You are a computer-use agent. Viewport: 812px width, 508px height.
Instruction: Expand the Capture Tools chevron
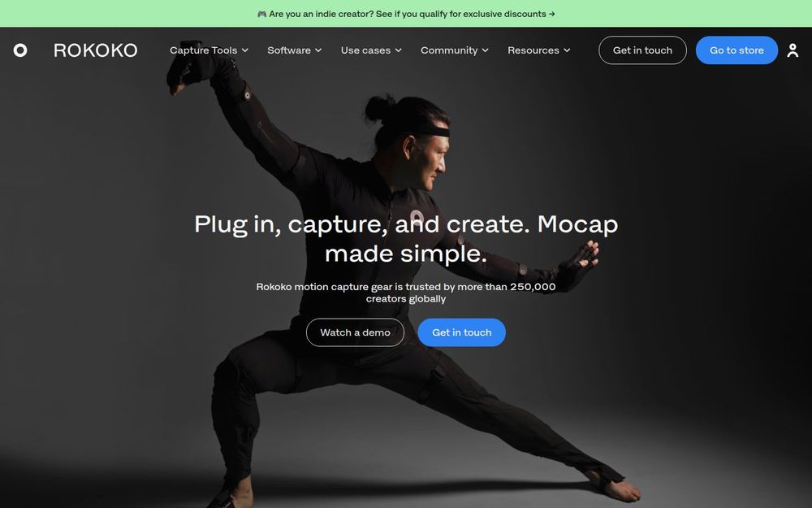pyautogui.click(x=245, y=50)
